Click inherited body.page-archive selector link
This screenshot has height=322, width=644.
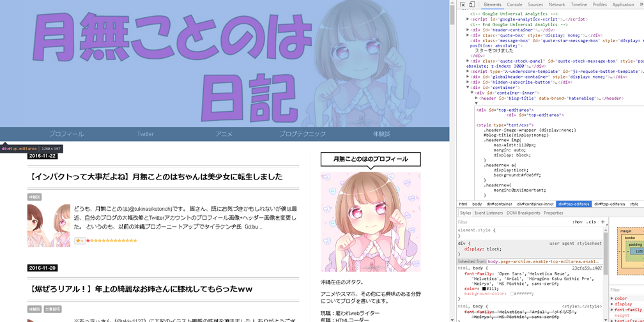542,262
